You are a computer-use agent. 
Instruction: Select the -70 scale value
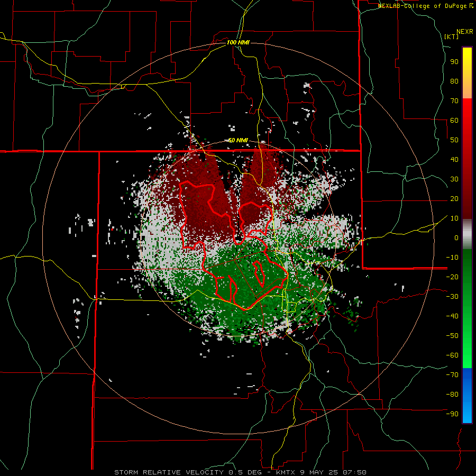[x=452, y=375]
